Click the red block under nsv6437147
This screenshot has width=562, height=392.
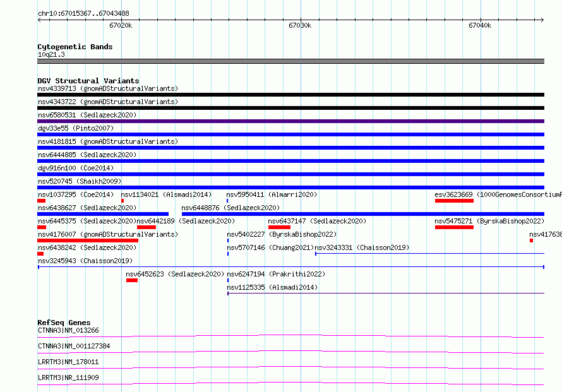279,227
